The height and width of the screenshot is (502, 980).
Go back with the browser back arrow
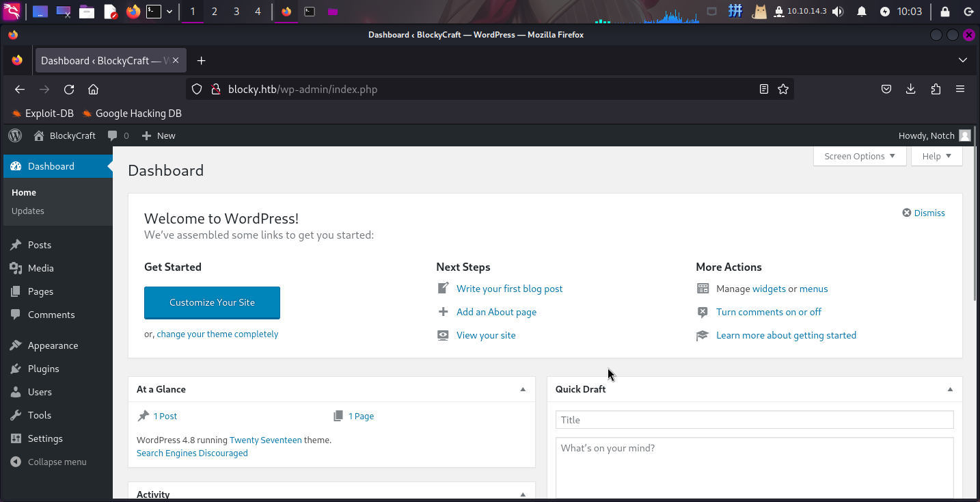tap(20, 90)
